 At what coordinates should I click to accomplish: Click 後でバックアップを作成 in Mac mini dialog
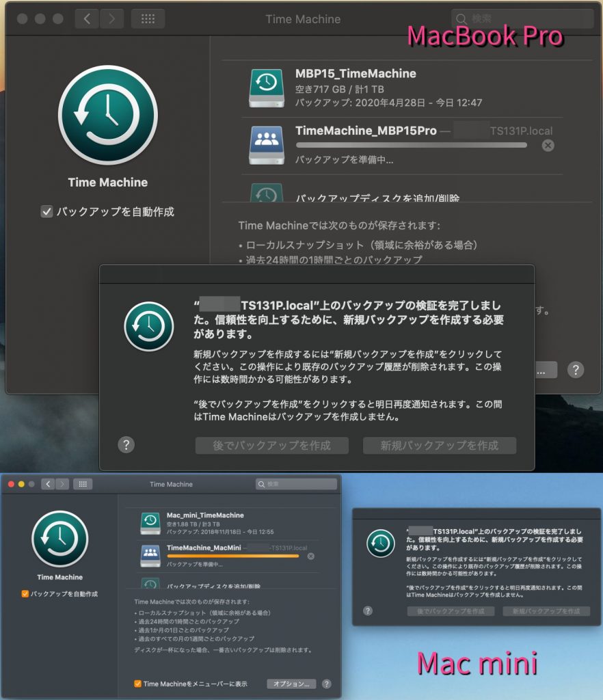[x=451, y=611]
